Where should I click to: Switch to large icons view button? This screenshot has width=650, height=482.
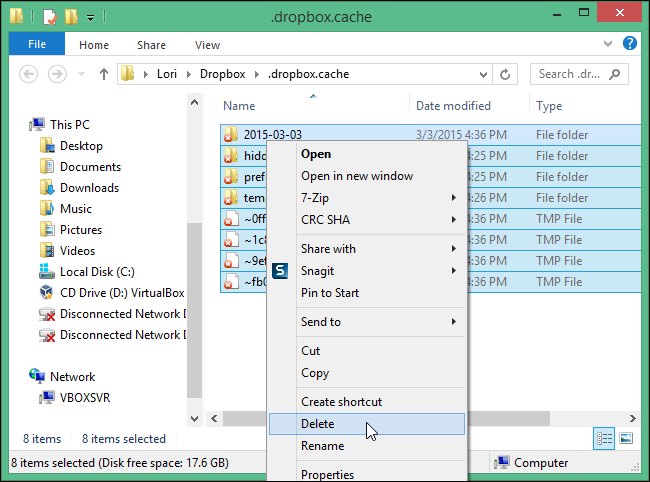[626, 438]
